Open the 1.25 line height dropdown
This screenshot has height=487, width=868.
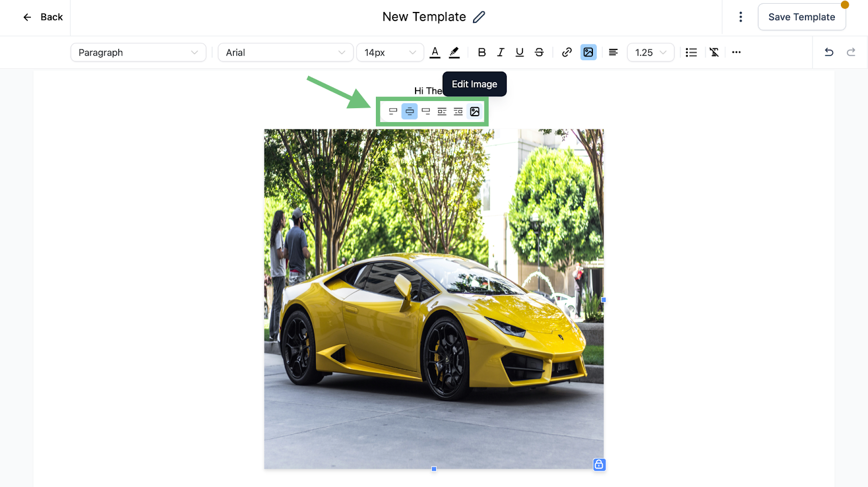click(650, 53)
